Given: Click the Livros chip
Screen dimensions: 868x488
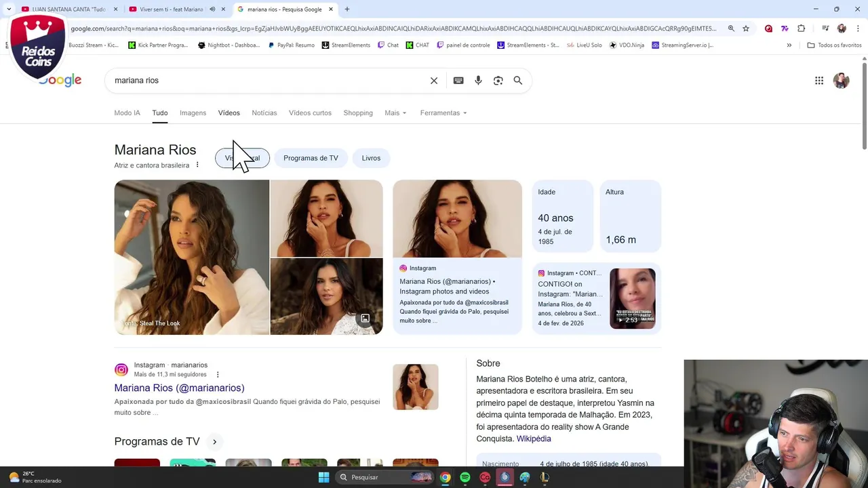Looking at the screenshot, I should pyautogui.click(x=371, y=158).
